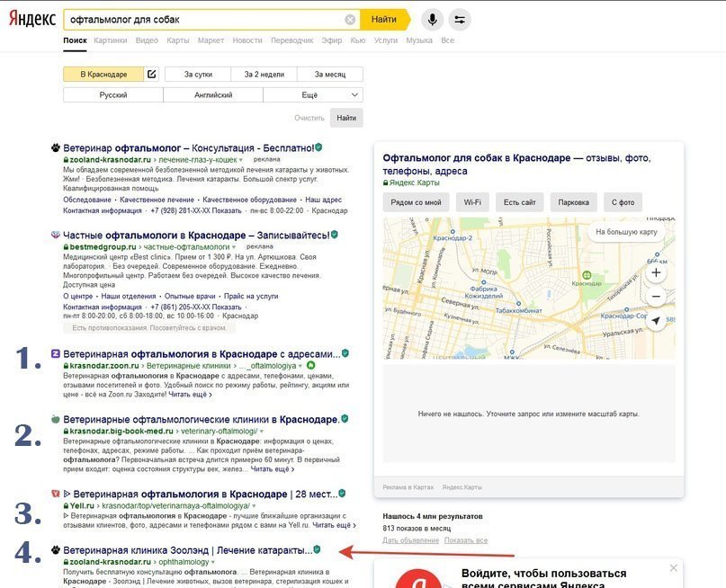This screenshot has width=726, height=588.
Task: Open dropdown arrow next to Yell.ru URL
Action: tap(254, 506)
